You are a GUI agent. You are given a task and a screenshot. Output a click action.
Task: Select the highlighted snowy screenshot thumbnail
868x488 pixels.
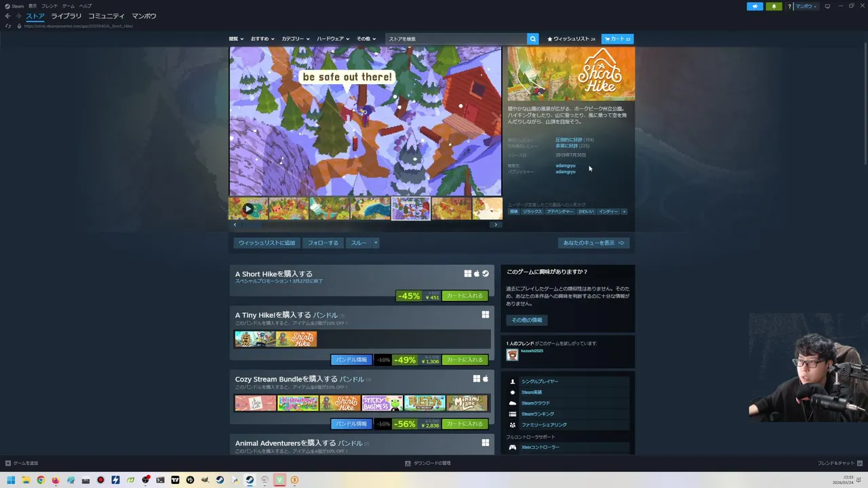coord(410,209)
